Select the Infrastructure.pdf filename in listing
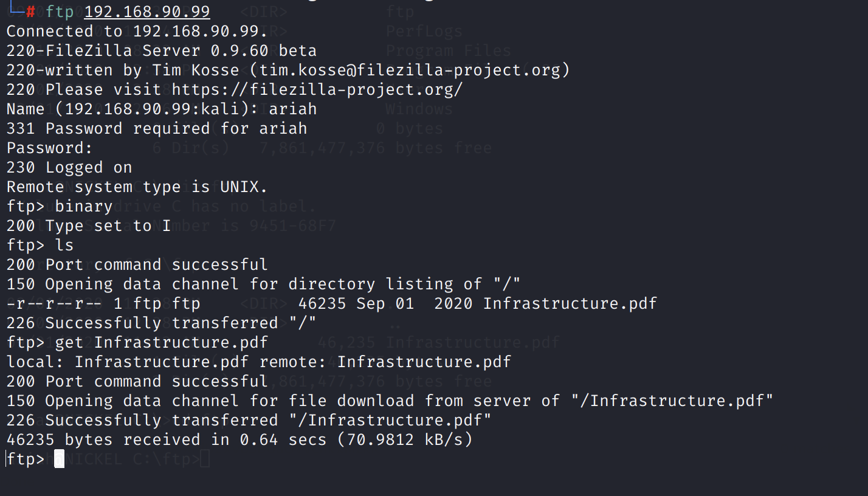Screen dimensions: 868x496 (x=570, y=303)
